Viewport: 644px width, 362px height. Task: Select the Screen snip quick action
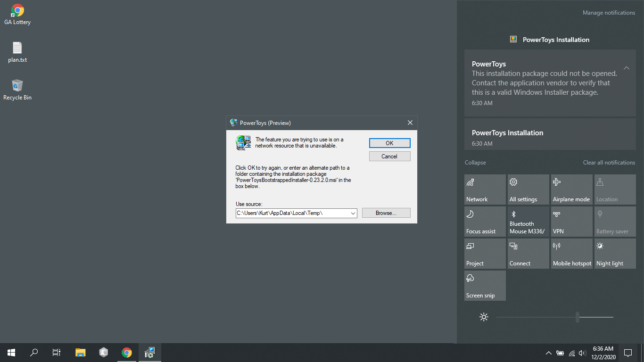pos(485,285)
